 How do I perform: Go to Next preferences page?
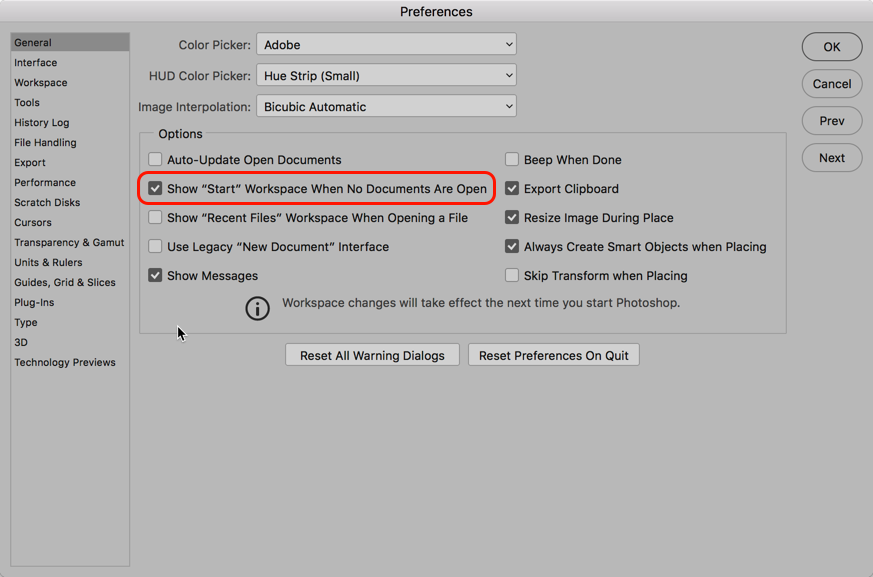832,158
